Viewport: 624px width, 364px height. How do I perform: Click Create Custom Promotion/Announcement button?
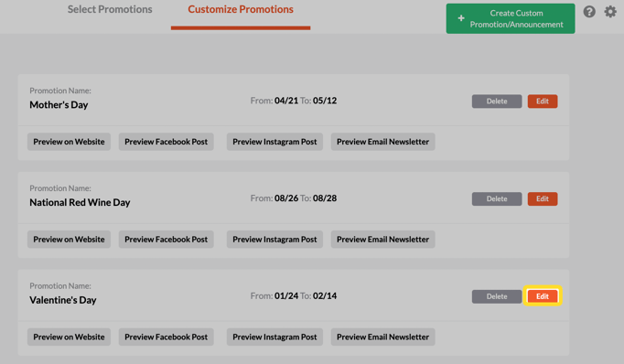pos(511,18)
